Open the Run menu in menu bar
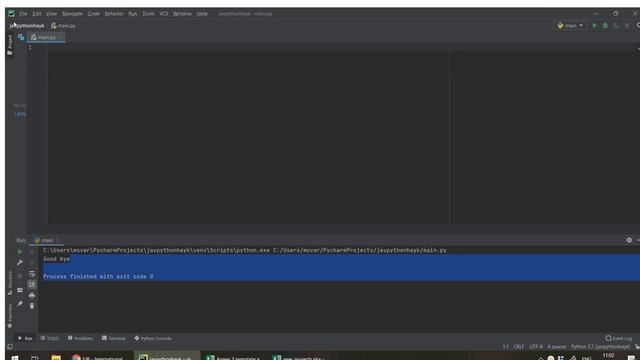This screenshot has width=640, height=360. [133, 14]
